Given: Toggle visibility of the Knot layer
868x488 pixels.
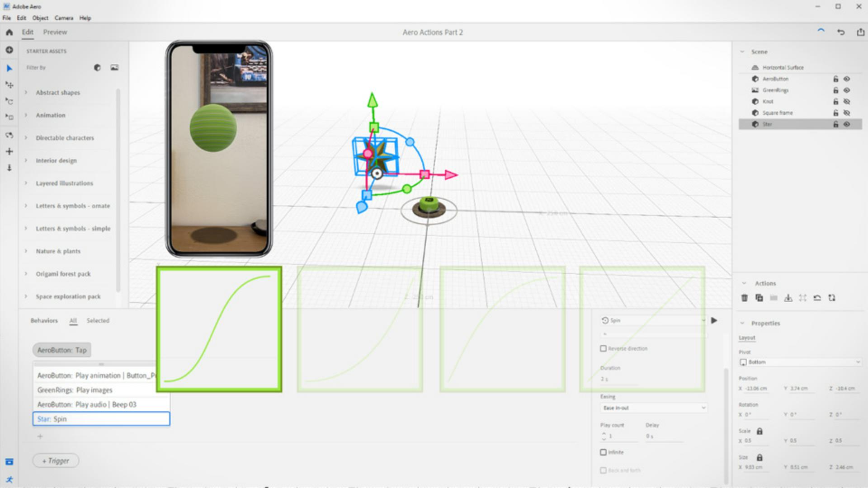Looking at the screenshot, I should pos(847,102).
